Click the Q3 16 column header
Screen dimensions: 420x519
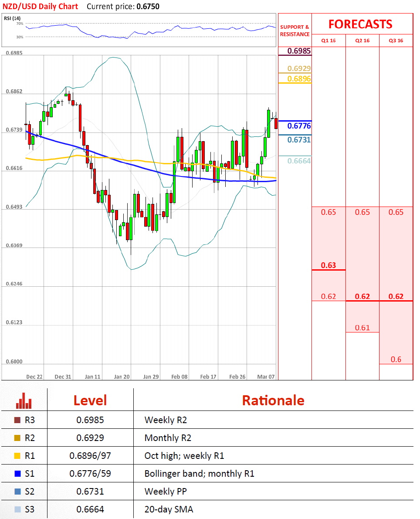point(396,41)
